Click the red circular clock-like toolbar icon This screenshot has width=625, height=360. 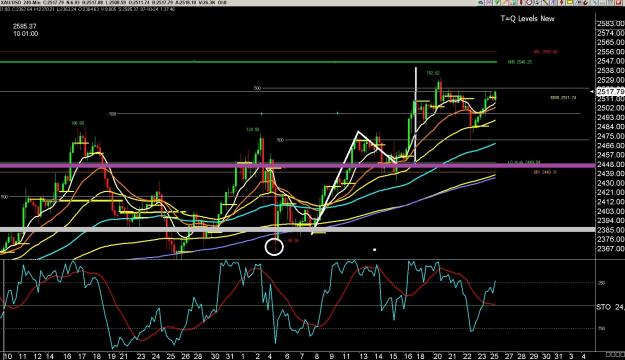pyautogui.click(x=529, y=2)
